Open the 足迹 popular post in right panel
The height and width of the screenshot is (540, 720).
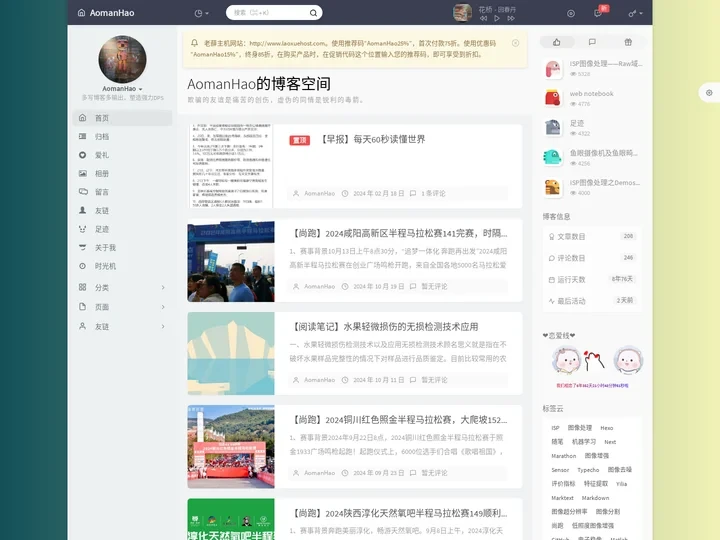pyautogui.click(x=577, y=124)
